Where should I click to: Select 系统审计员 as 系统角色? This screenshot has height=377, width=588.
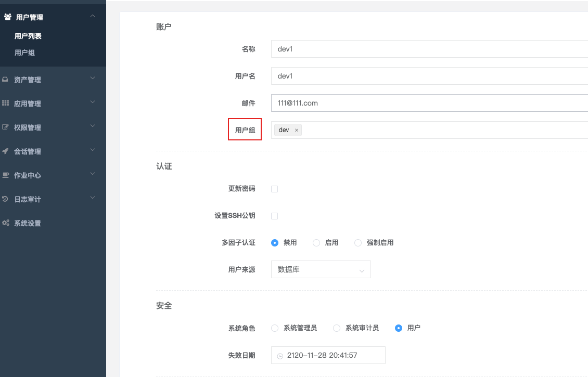pos(336,328)
